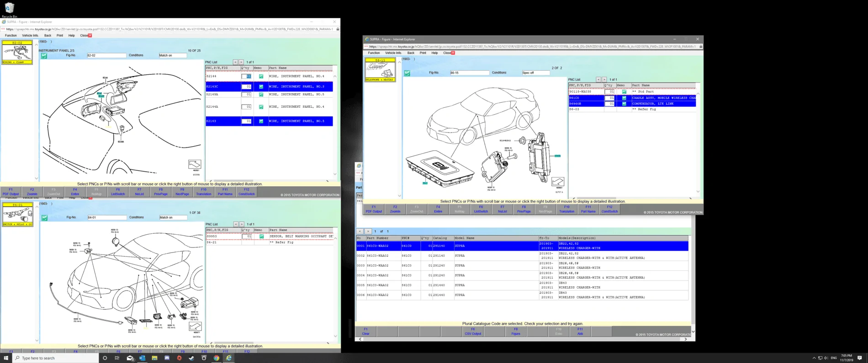
Task: Click green icon beside Fig-No 86-15
Action: (x=407, y=73)
